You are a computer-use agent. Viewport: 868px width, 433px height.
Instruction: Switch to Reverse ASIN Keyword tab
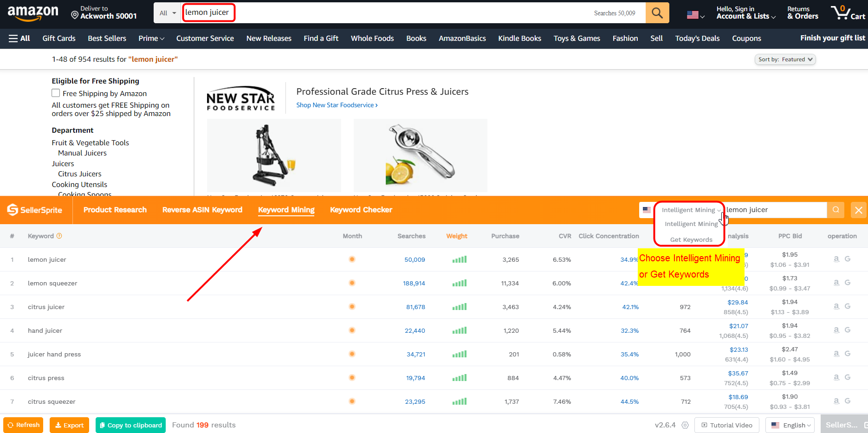pos(202,210)
